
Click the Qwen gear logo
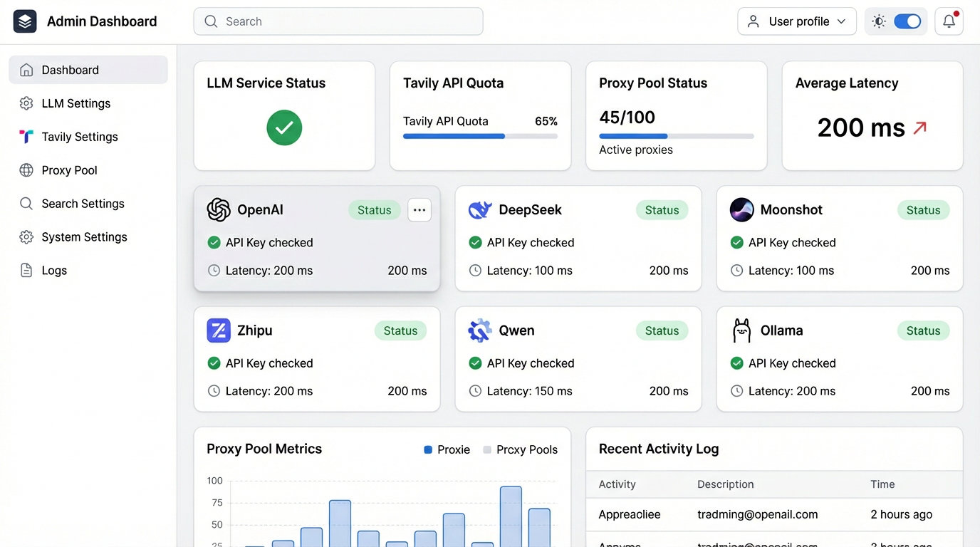tap(480, 330)
